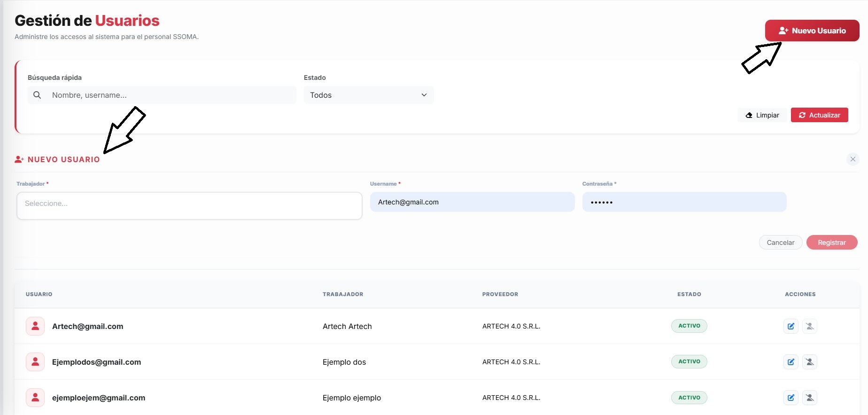Viewport: 868px width, 415px height.
Task: Click the Contraseña password field
Action: point(684,202)
